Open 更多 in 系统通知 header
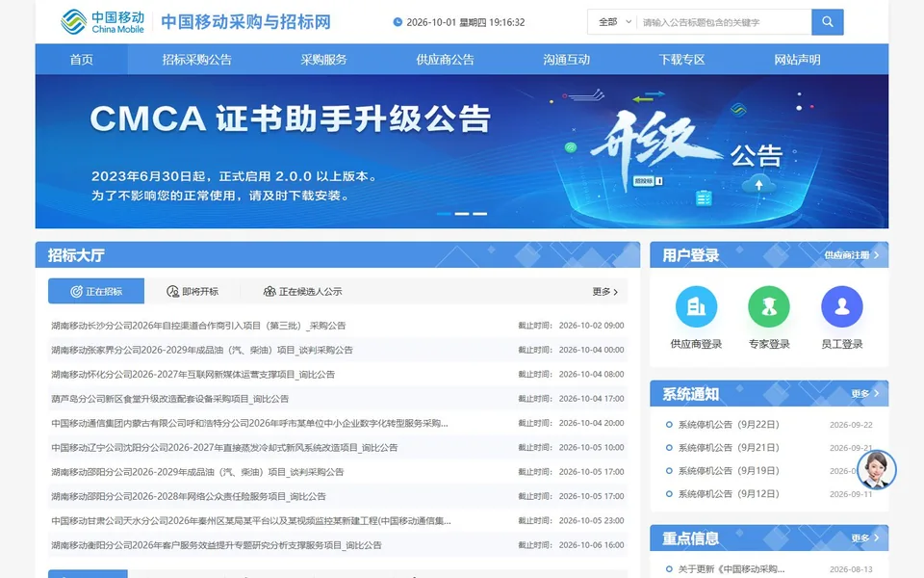Screen dimensions: 924x578 point(865,393)
